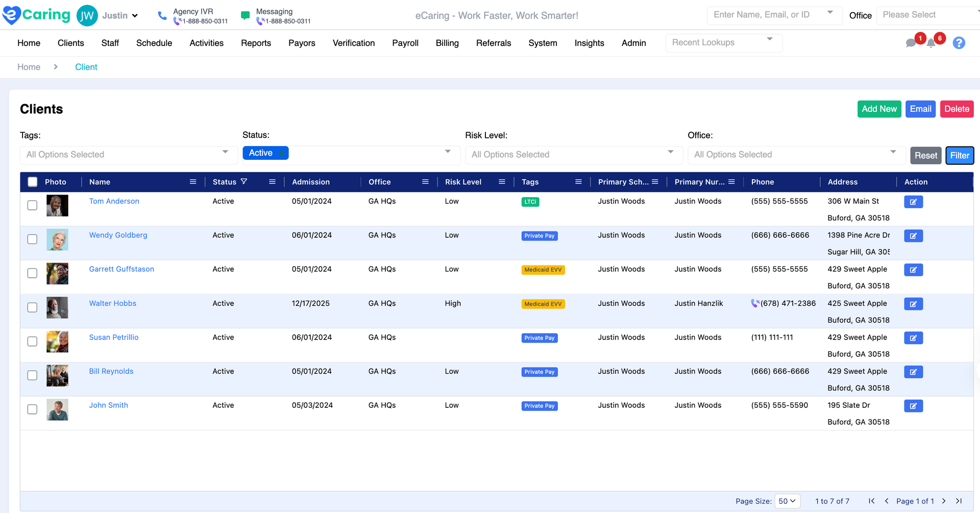The image size is (980, 513).
Task: Open the Name column menu icon
Action: 193,182
